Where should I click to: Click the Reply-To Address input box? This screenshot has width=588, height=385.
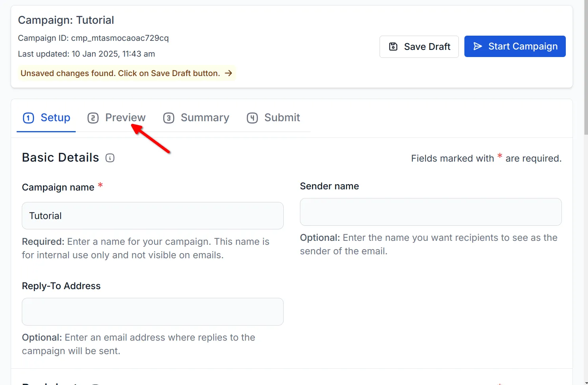coord(153,312)
